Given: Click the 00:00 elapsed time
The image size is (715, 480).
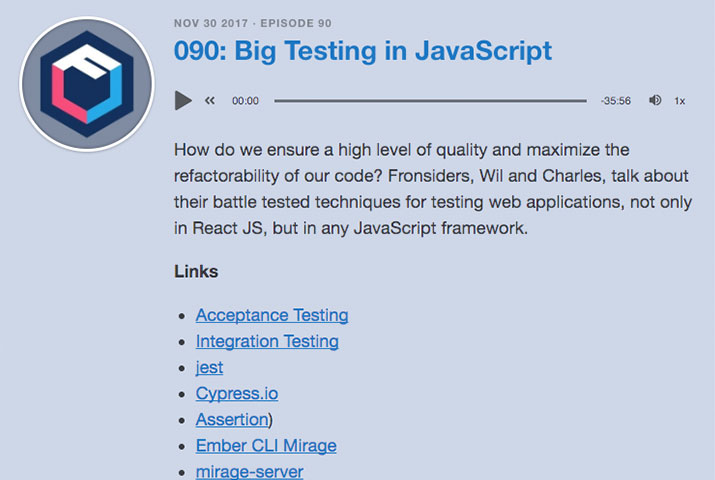Looking at the screenshot, I should [245, 100].
